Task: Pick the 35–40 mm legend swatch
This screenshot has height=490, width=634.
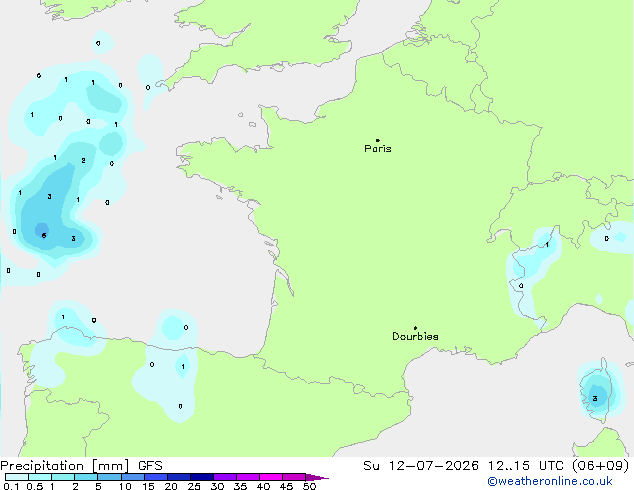Action: 247,477
